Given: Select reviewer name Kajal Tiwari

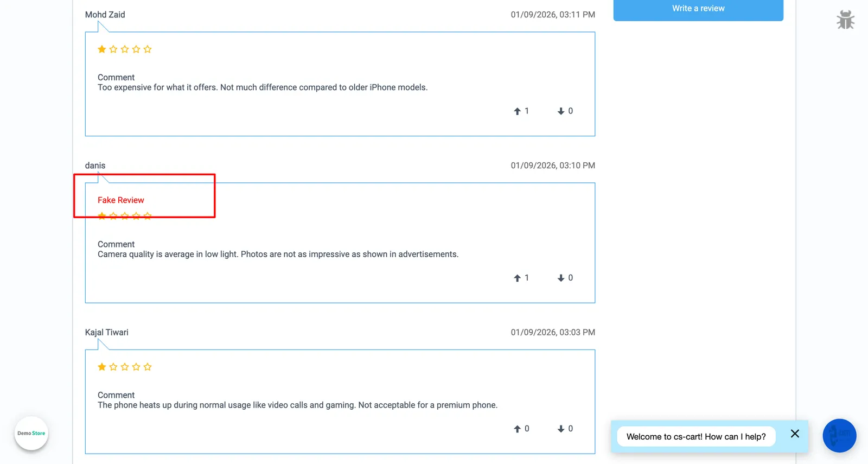Looking at the screenshot, I should (107, 332).
